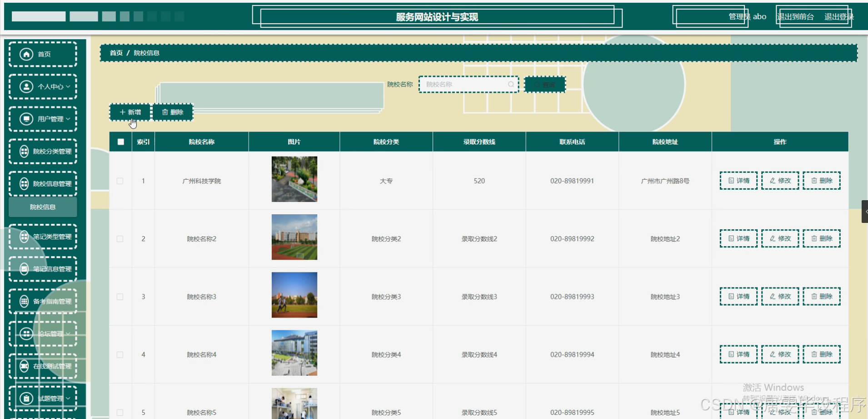The image size is (868, 419).
Task: Click the 笔记信息管理 sidebar icon
Action: click(24, 269)
